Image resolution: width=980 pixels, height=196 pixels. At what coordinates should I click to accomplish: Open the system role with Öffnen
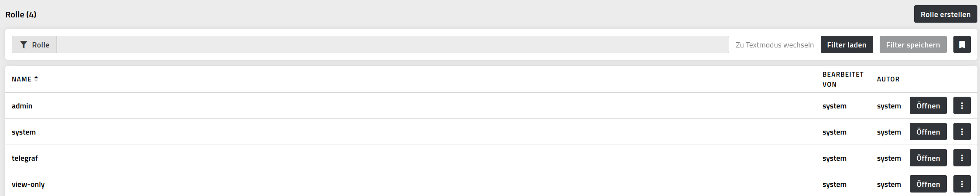928,132
